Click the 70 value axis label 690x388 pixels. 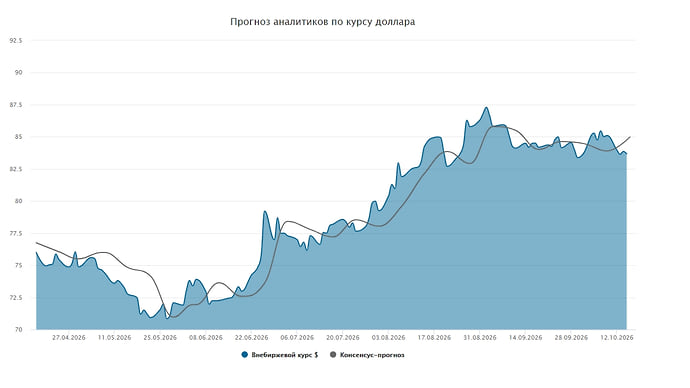18,329
